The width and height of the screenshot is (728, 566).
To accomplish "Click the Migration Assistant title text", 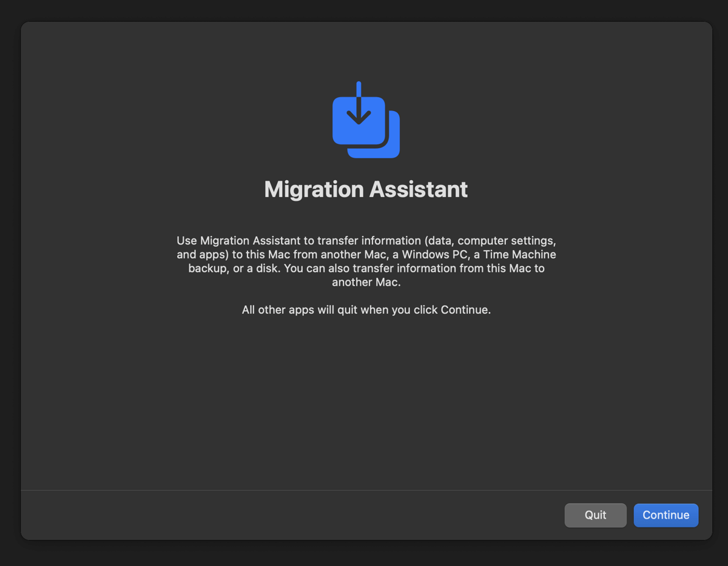I will [365, 189].
